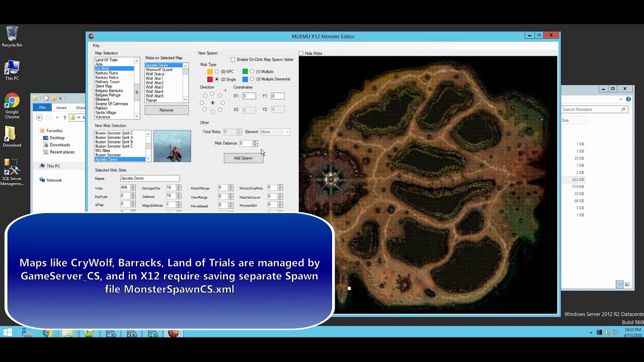Click the Name field containing Apostle Devin
Screen dimensions: 644x362
click(150, 178)
